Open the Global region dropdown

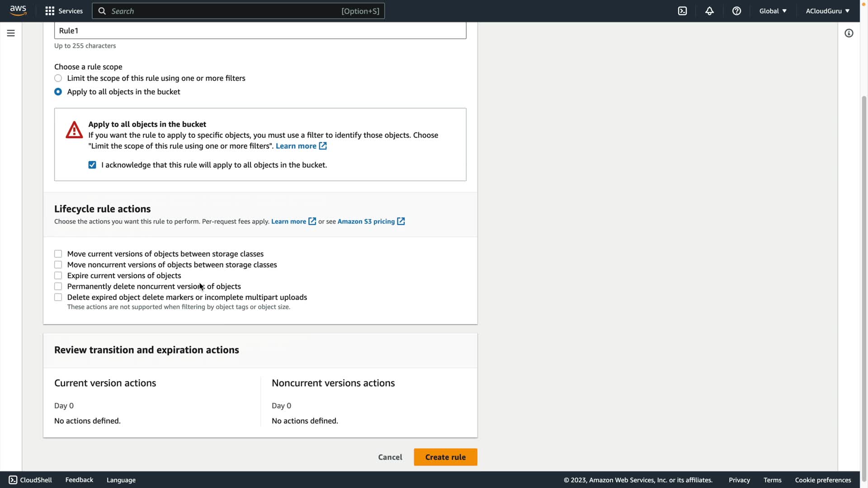[773, 11]
